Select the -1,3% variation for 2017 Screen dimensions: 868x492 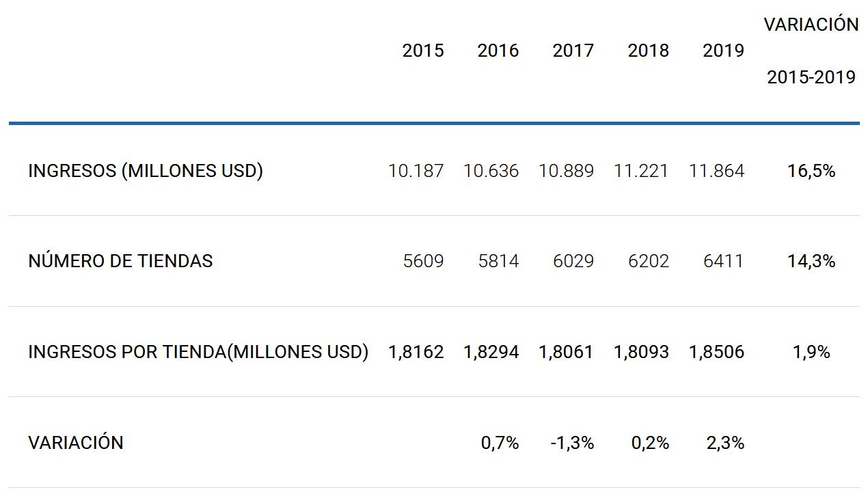pos(572,443)
